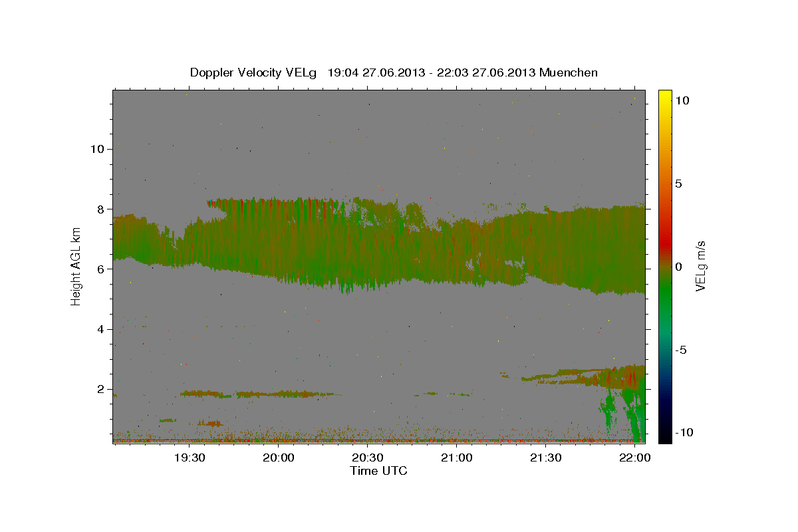798x532 pixels.
Task: Click the colorbar value -5 label
Action: pos(681,350)
